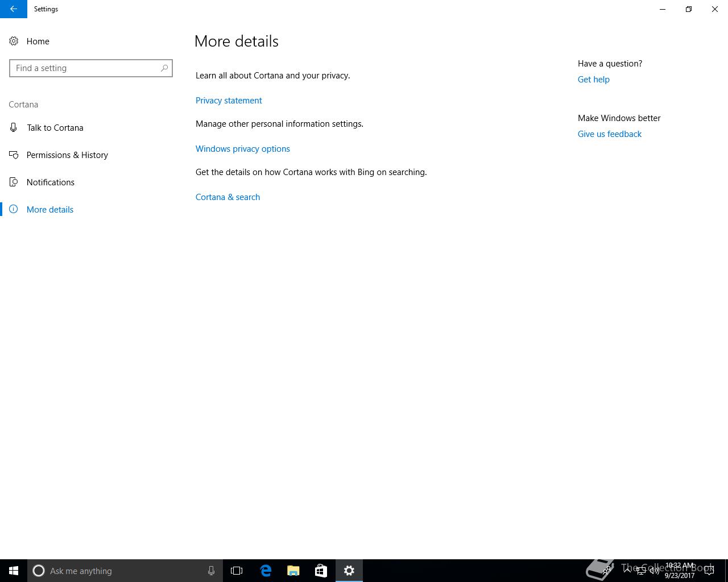
Task: Open the taskbar clock and date
Action: (680, 571)
